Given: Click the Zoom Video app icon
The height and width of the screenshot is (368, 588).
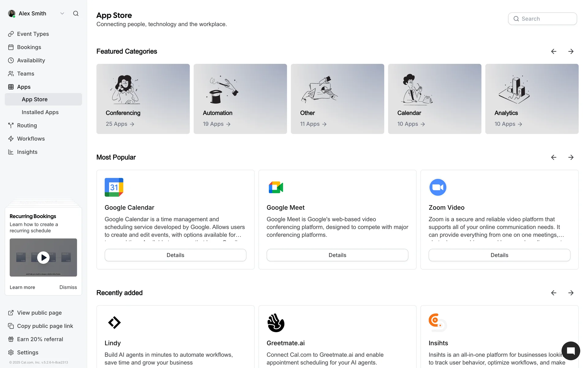Looking at the screenshot, I should point(438,187).
